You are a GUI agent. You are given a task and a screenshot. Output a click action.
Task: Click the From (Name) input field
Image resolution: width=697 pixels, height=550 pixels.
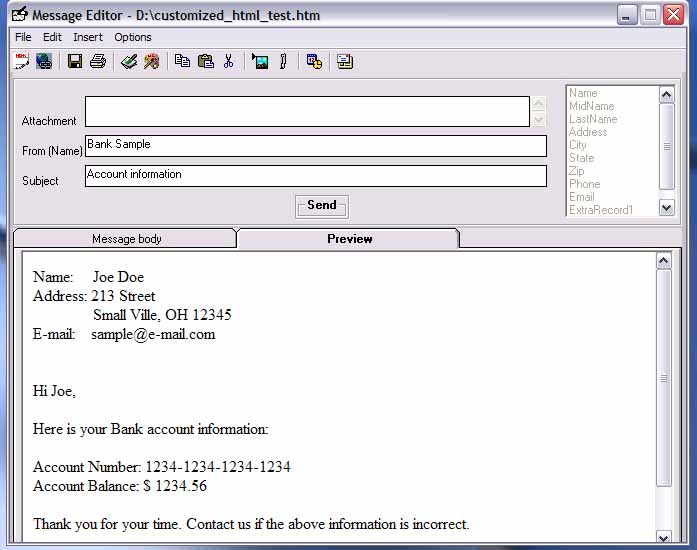[x=315, y=146]
